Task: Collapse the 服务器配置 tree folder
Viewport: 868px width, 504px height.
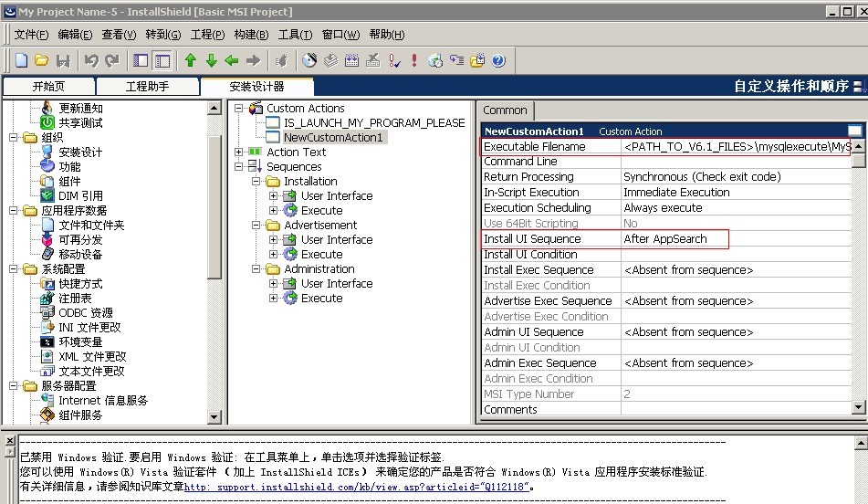Action: tap(14, 386)
